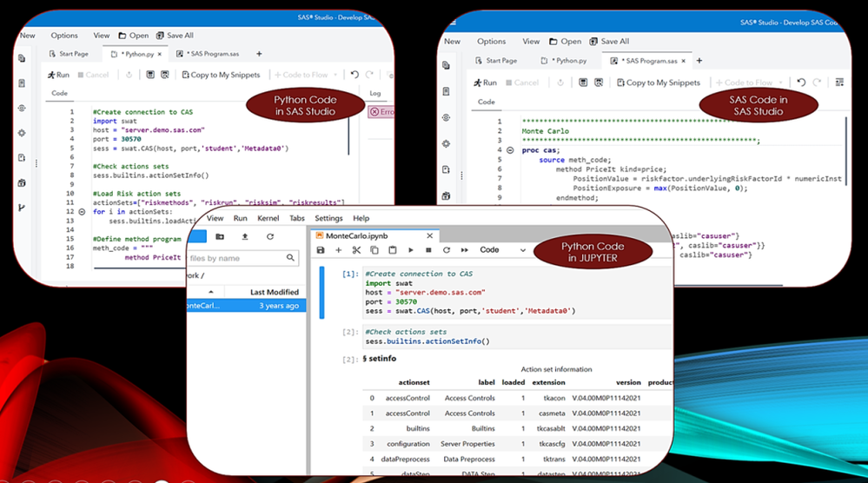
Task: Close the MonteCarlo.ipynb notebook tab
Action: click(x=429, y=235)
